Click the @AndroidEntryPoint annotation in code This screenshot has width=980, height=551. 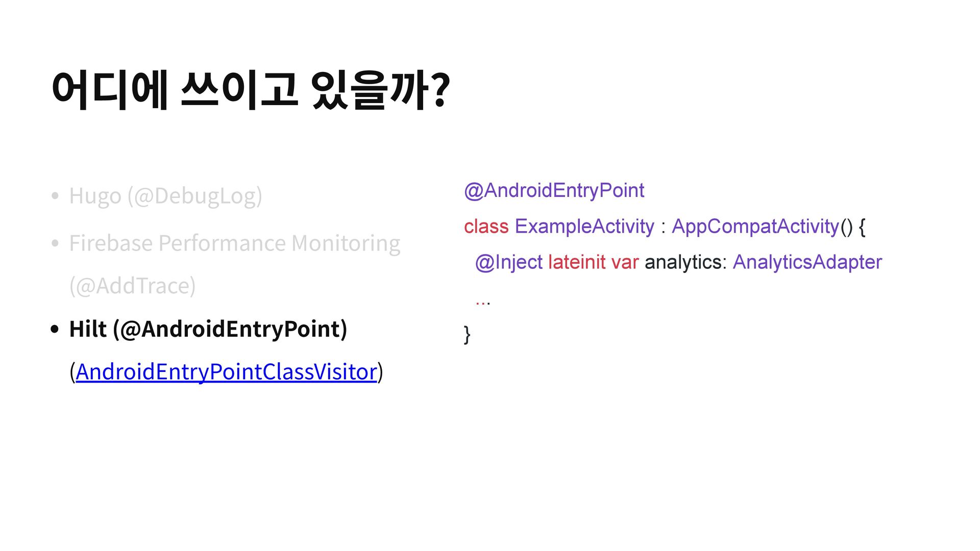[x=554, y=191]
